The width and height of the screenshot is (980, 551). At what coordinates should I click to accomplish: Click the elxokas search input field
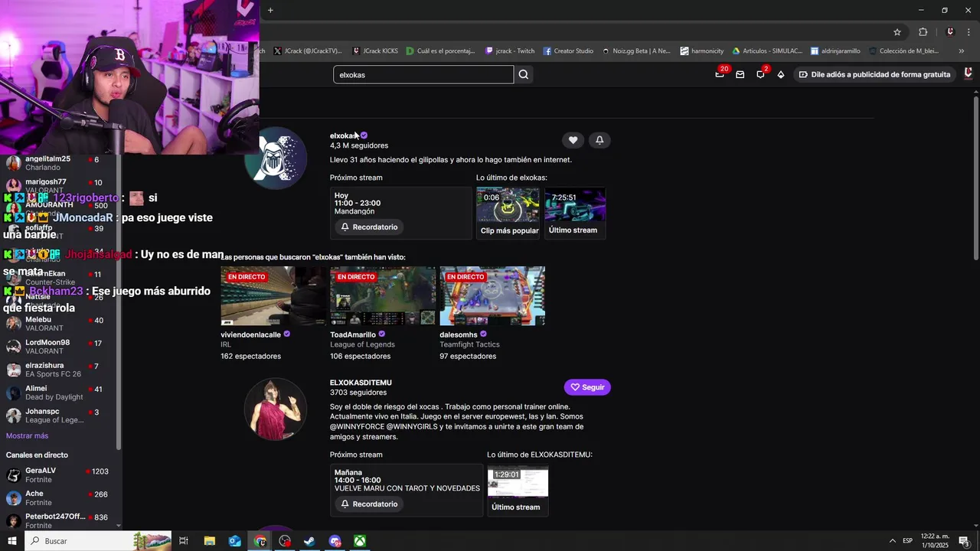click(423, 74)
